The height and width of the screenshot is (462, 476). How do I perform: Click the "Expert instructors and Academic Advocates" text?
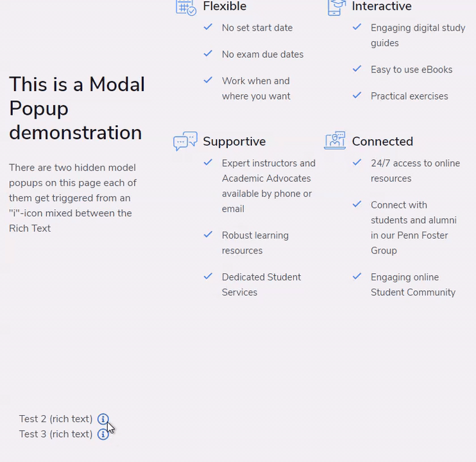pos(268,171)
